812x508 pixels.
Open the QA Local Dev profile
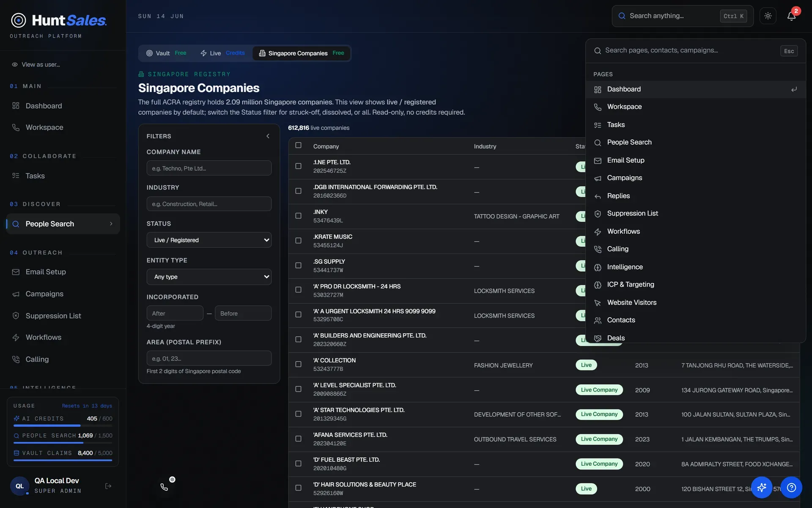(57, 486)
